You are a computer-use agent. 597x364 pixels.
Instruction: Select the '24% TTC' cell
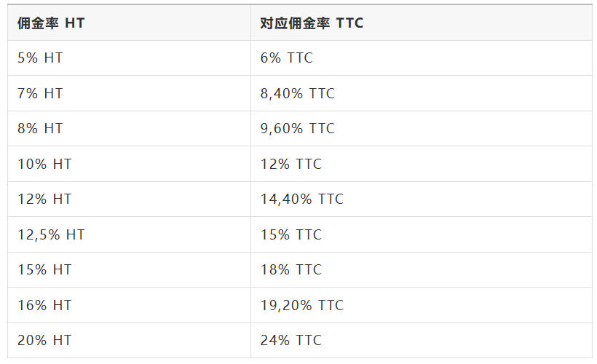[290, 340]
